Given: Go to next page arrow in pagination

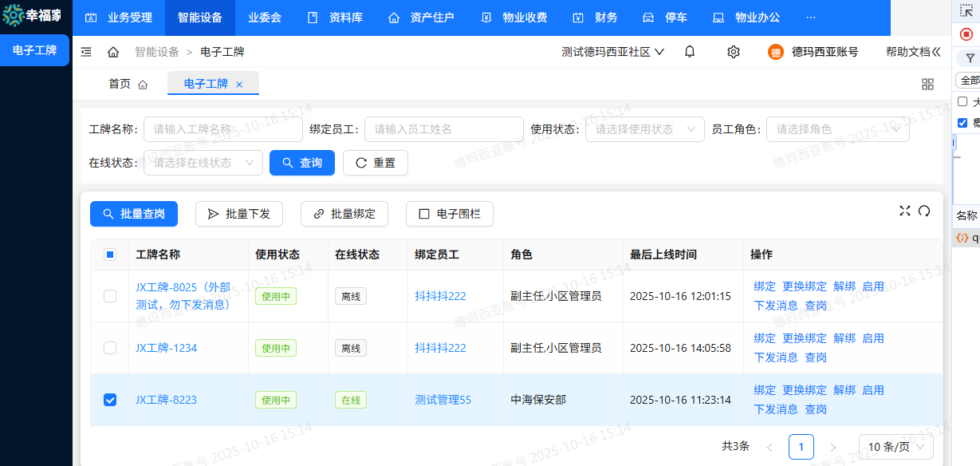Looking at the screenshot, I should 833,447.
